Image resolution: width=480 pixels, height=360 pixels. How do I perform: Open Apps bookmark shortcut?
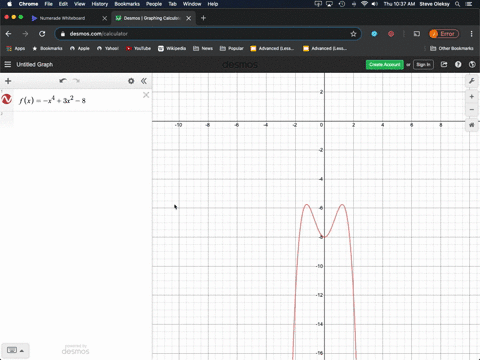pyautogui.click(x=16, y=48)
